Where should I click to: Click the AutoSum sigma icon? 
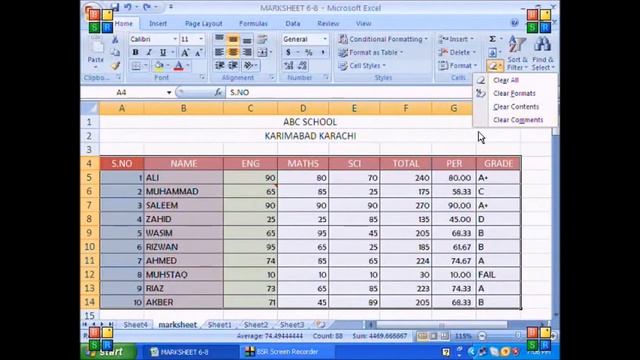493,39
